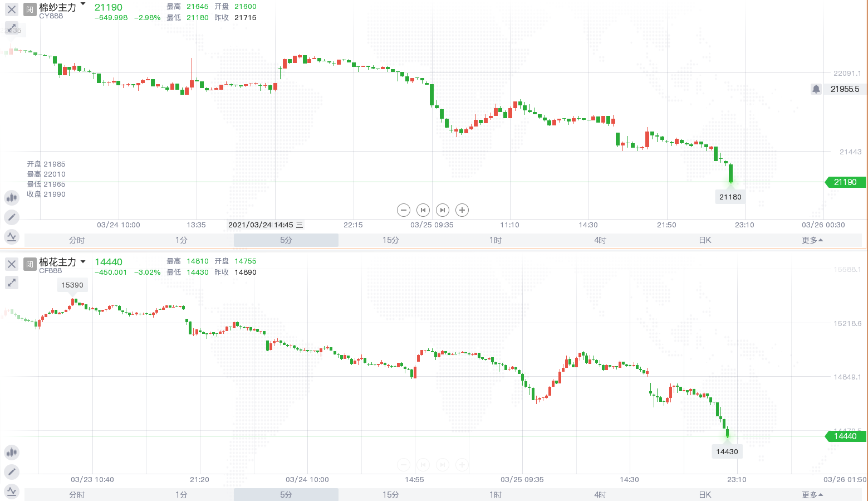Image resolution: width=868 pixels, height=501 pixels.
Task: Select 分时 view in 棉花主力 chart
Action: (77, 495)
